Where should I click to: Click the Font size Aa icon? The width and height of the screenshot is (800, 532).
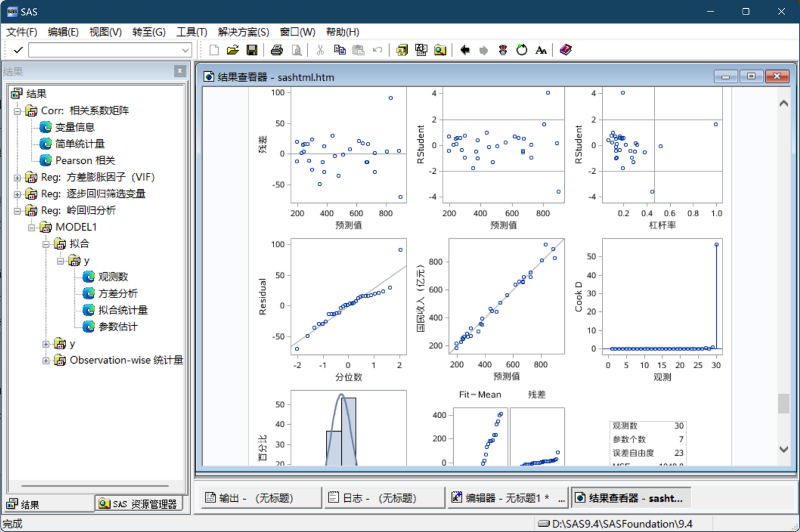pos(541,50)
